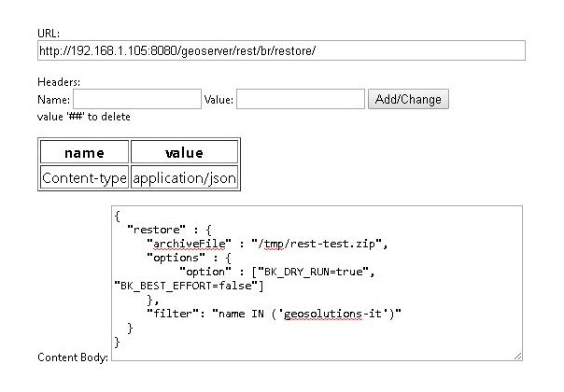Grab the Content Body textarea resize handle
The width and height of the screenshot is (564, 392).
coord(517,356)
